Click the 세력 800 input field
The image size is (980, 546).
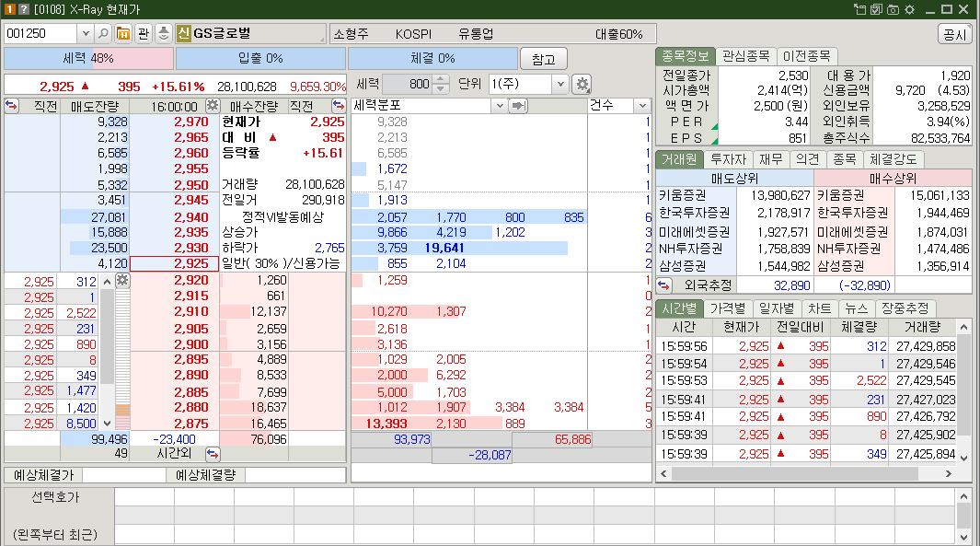(x=407, y=84)
